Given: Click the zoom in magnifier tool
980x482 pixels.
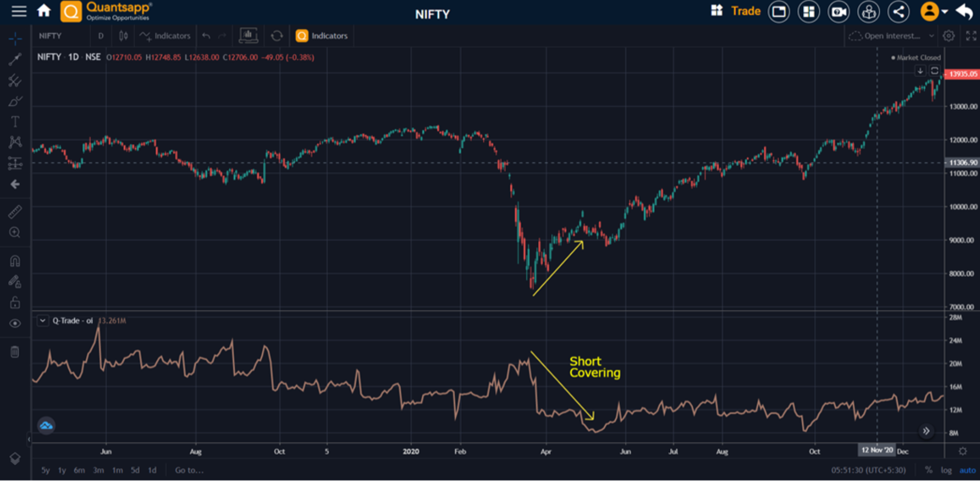Looking at the screenshot, I should pos(15,233).
